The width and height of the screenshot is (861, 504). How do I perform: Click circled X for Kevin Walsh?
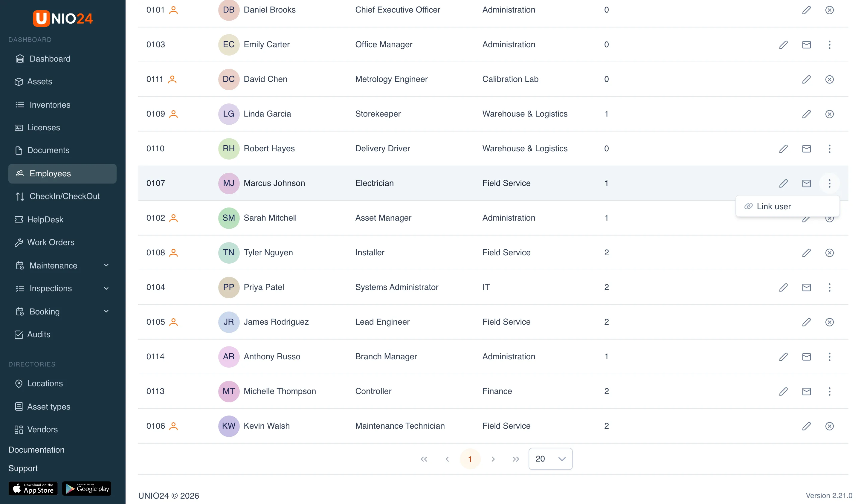pyautogui.click(x=829, y=426)
